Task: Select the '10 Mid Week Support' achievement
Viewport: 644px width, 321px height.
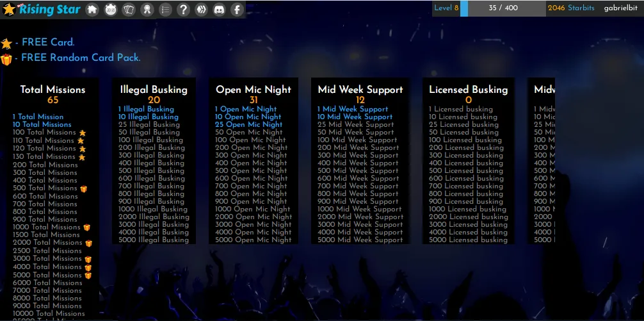Action: pyautogui.click(x=355, y=117)
